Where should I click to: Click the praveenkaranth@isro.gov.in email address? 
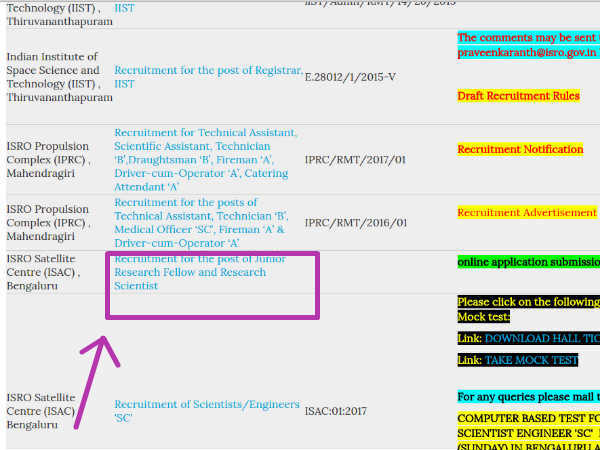click(527, 52)
